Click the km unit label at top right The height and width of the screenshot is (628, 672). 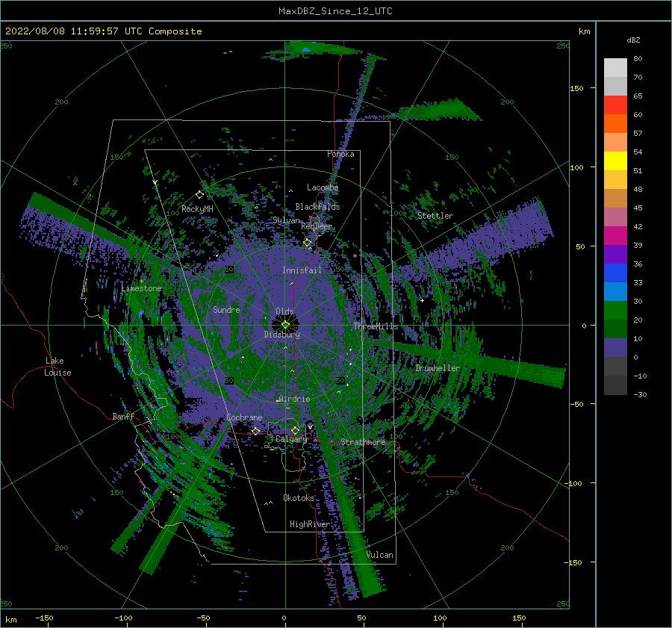584,31
